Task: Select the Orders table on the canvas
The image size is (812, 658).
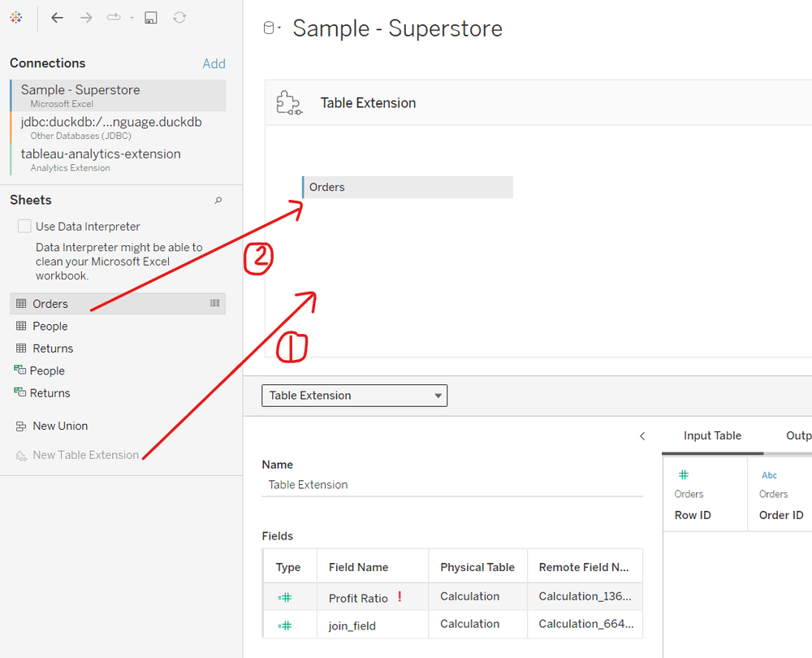Action: (408, 187)
